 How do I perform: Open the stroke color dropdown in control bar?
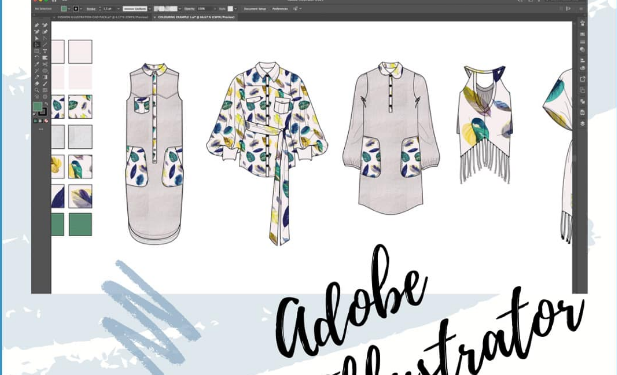point(81,9)
